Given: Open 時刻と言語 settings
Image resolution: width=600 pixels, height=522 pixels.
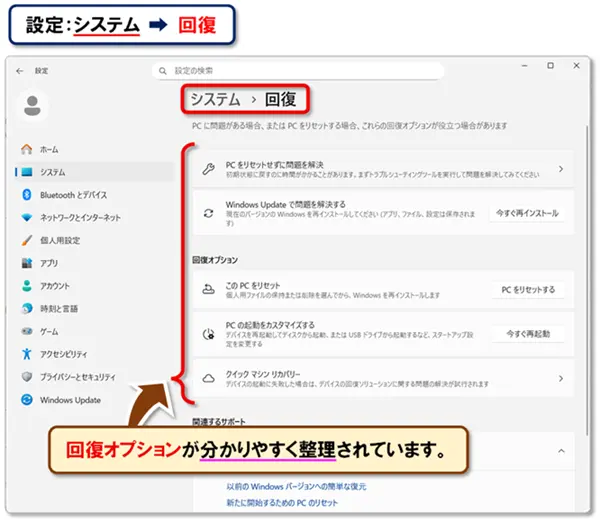Looking at the screenshot, I should pyautogui.click(x=59, y=309).
